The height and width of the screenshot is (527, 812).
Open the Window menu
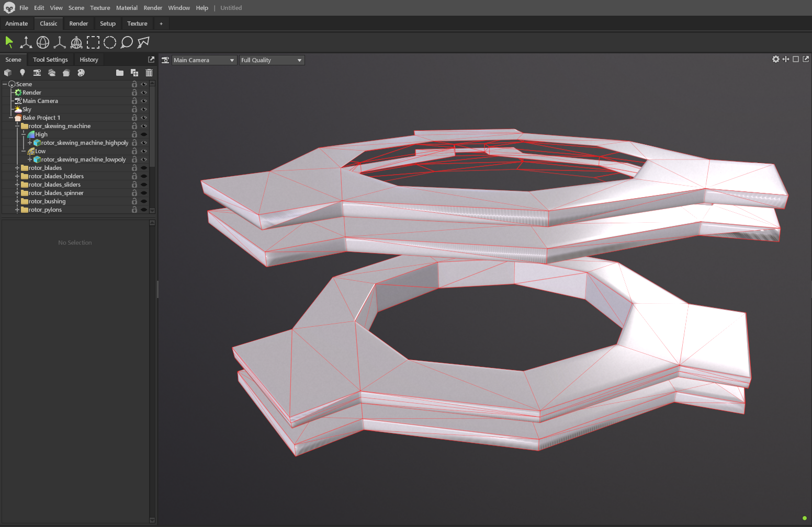pyautogui.click(x=179, y=8)
